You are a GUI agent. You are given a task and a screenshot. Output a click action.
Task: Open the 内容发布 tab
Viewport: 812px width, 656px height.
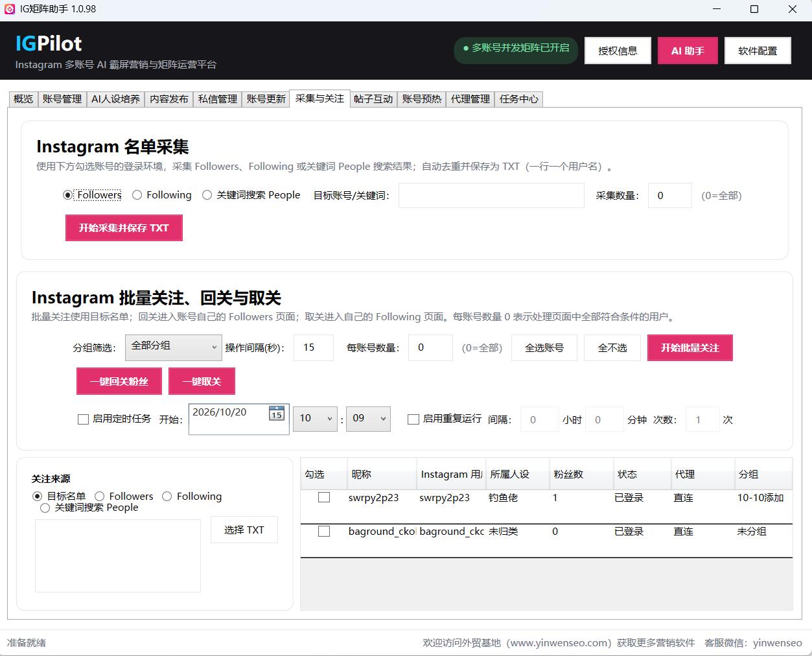(169, 99)
